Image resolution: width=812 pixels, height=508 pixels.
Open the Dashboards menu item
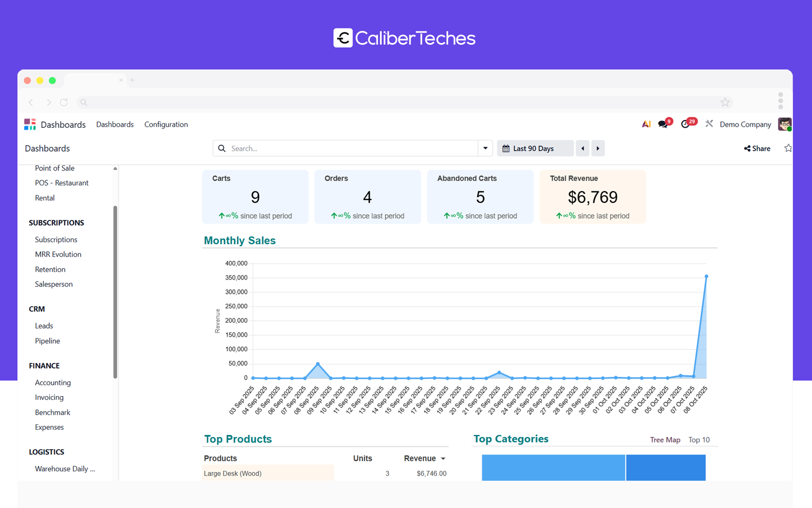click(x=115, y=124)
